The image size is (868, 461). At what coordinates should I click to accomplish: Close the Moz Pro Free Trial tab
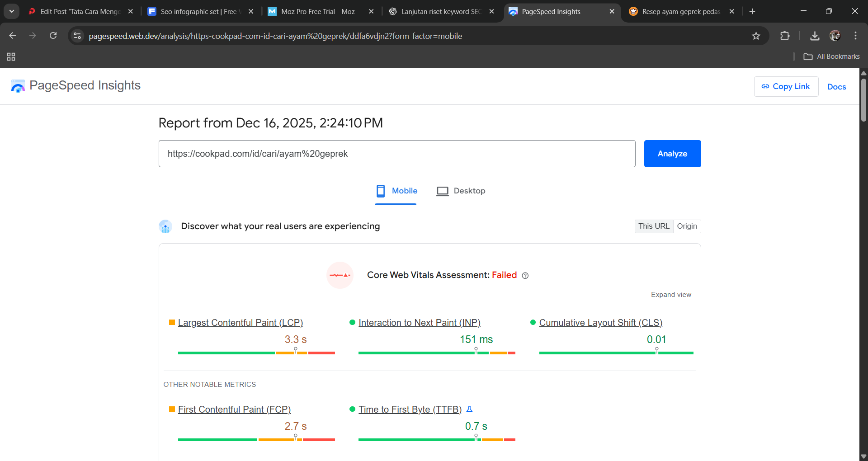click(x=371, y=11)
